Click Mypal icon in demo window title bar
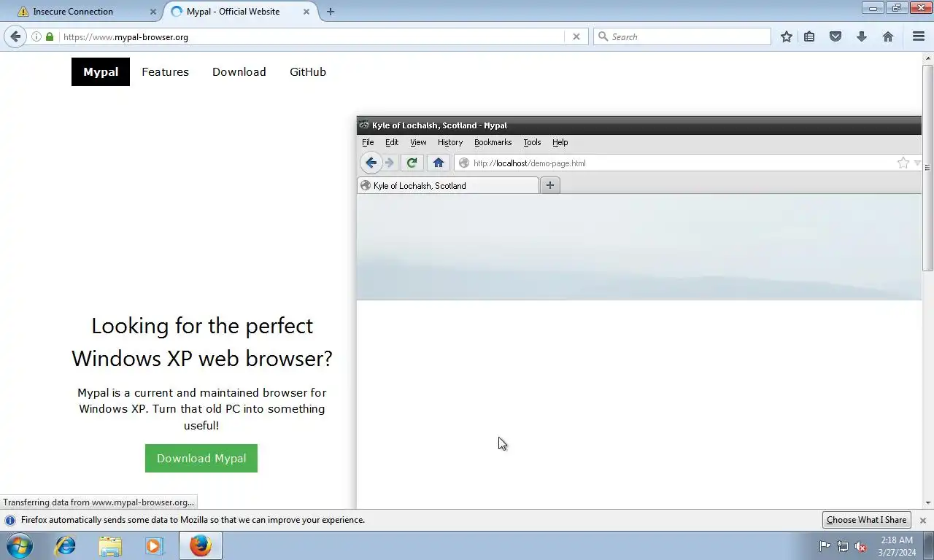The width and height of the screenshot is (934, 560). click(x=364, y=125)
